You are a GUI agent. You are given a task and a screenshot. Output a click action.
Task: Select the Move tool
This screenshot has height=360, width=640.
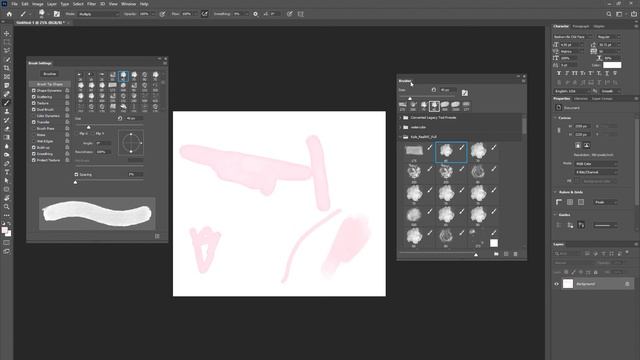pyautogui.click(x=7, y=33)
